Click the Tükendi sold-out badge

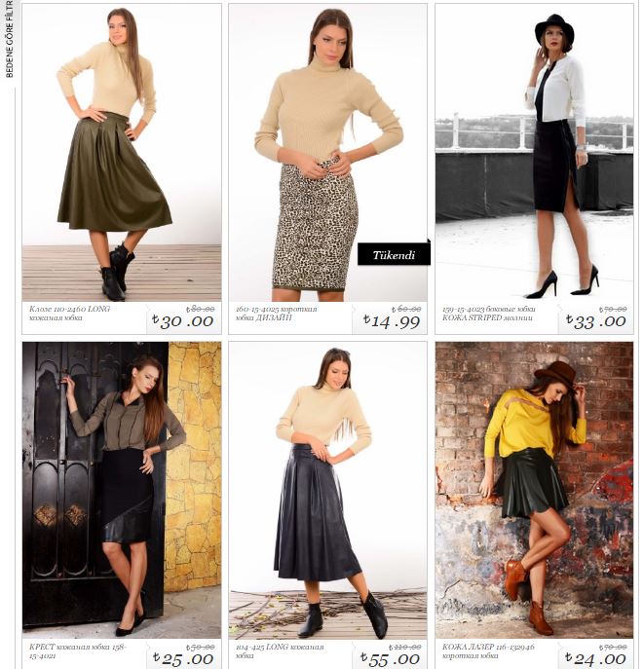[x=394, y=255]
